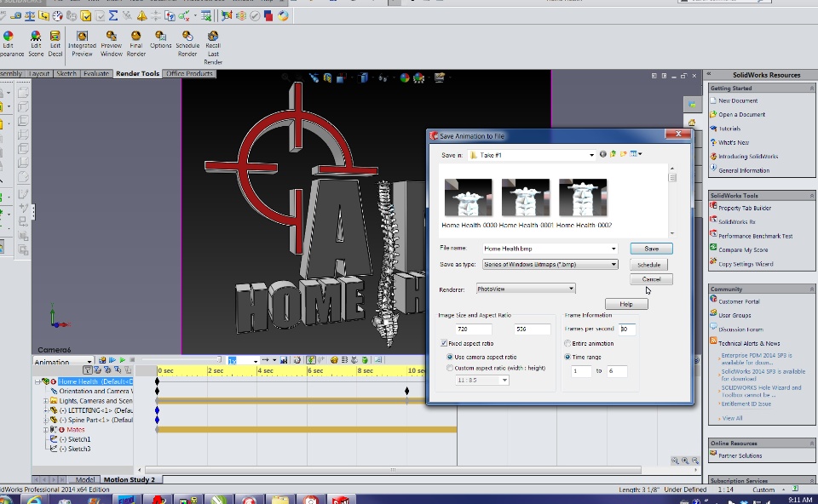This screenshot has width=818, height=504.
Task: Cancel the Save Animation dialog
Action: 651,279
